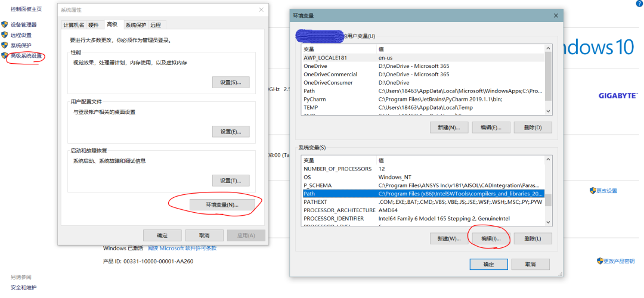Click user variables scrollbar up arrow
Screen dimensions: 644x298
548,48
